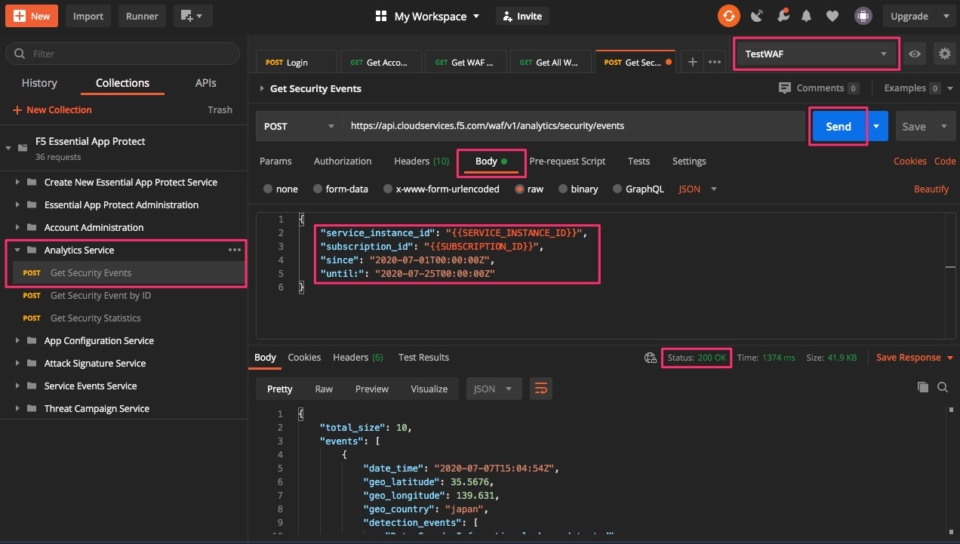Open the tab options three dots
The image size is (960, 544).
[x=714, y=62]
